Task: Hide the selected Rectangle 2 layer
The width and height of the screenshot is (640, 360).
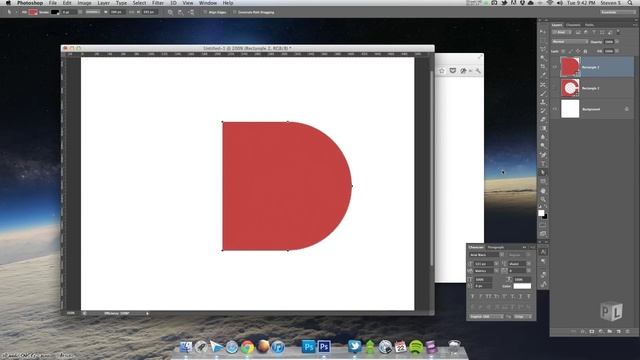Action: 555,67
